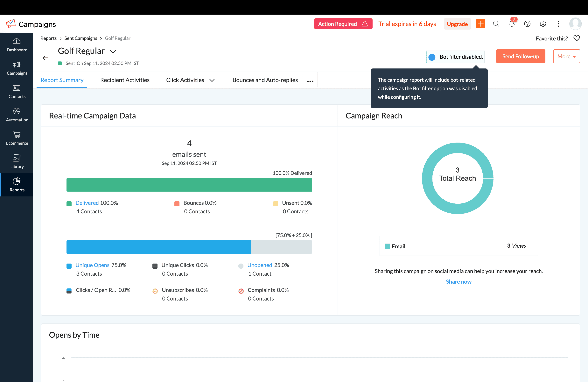Open the Dashboard sidebar icon

click(17, 45)
